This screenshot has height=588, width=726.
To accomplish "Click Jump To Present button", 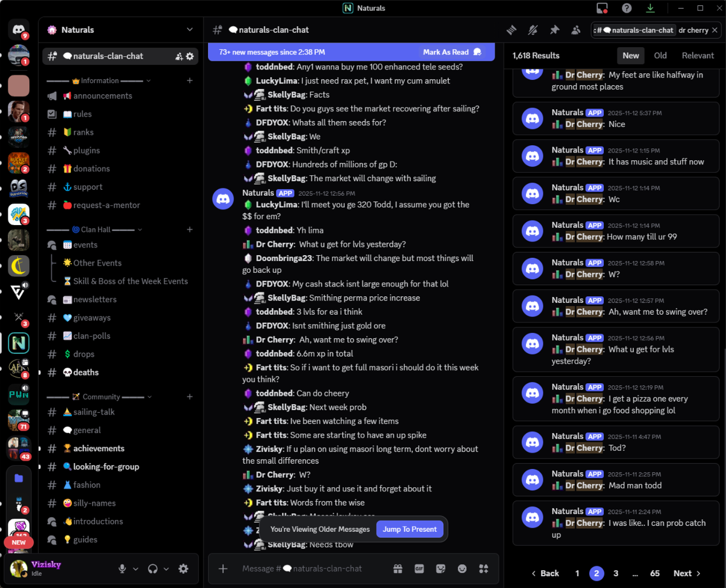I will tap(410, 529).
